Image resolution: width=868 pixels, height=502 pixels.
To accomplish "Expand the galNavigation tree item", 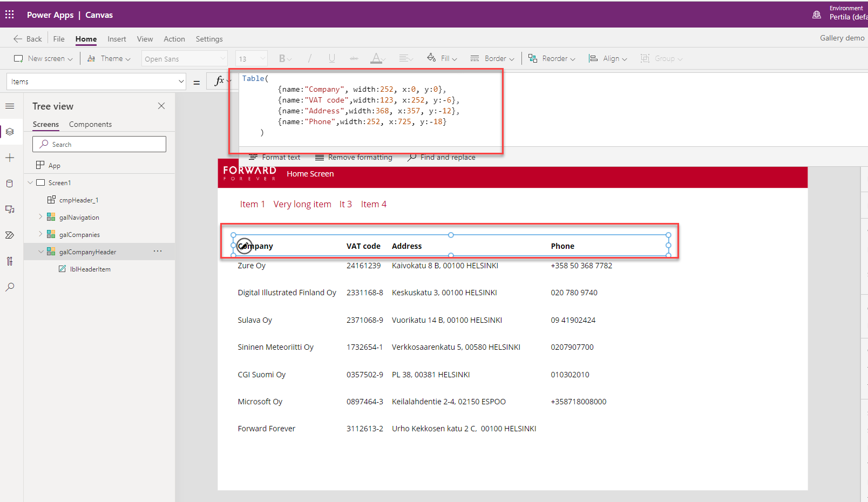I will tap(40, 217).
